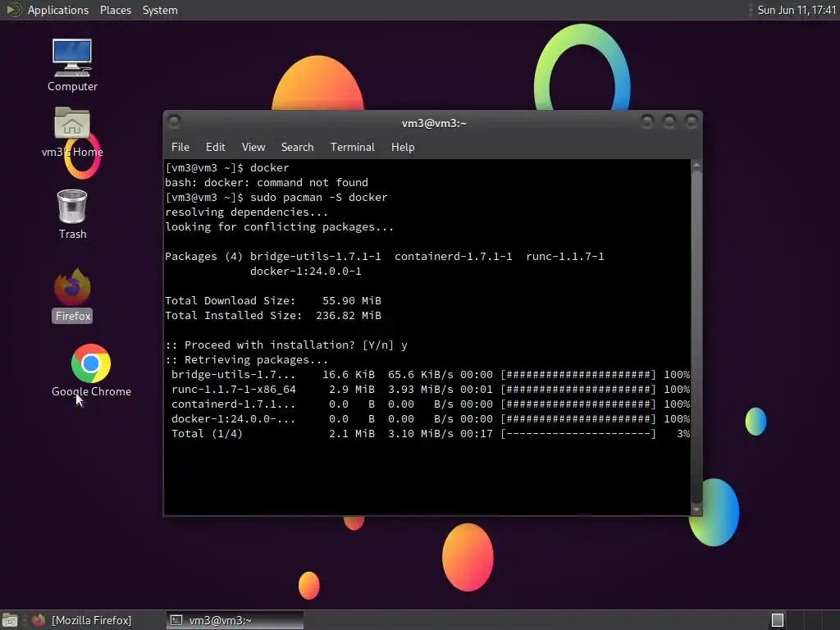Image resolution: width=840 pixels, height=630 pixels.
Task: Open the terminal View menu
Action: pos(253,147)
